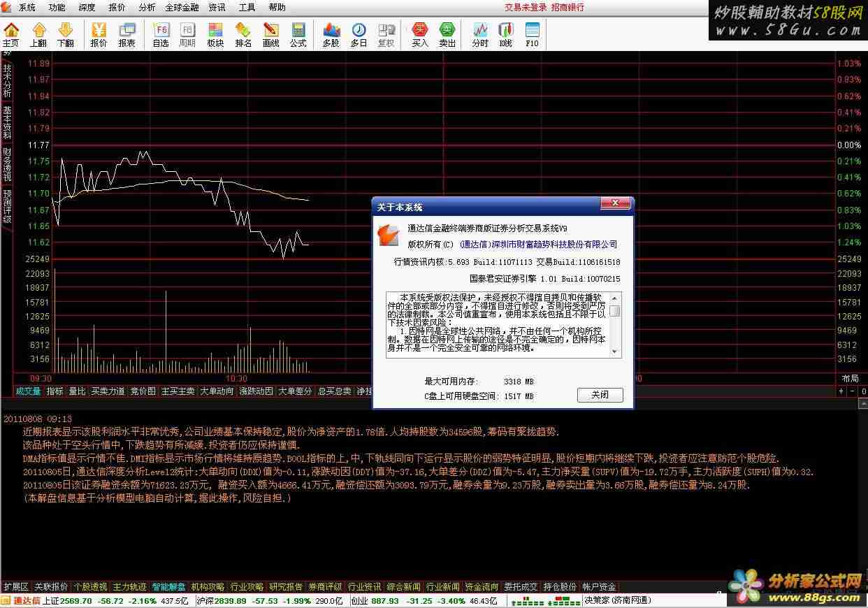Click the up arrow of the license text scrollbar
868x608 pixels.
coord(615,299)
